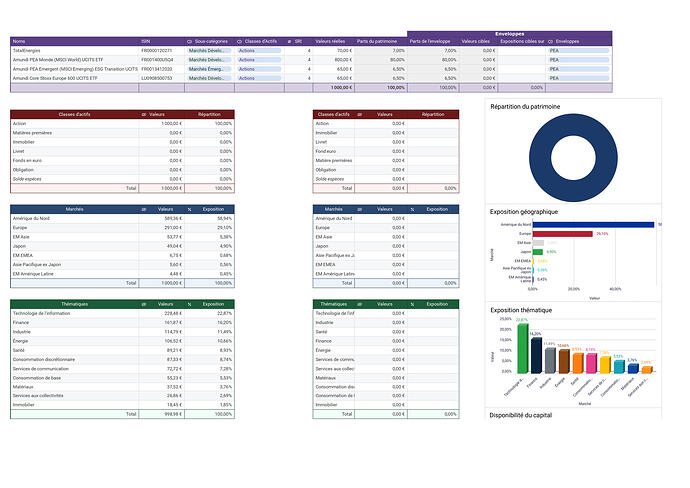Select the Enveloppes merged purple header
The height and width of the screenshot is (488, 690).
pyautogui.click(x=510, y=34)
